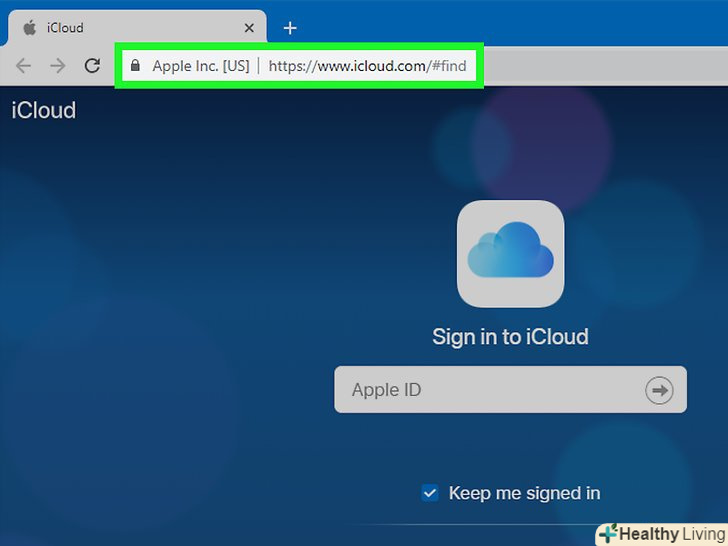Screen dimensions: 728x546
Task: Click the Healthy Living watermark text
Action: tap(670, 533)
